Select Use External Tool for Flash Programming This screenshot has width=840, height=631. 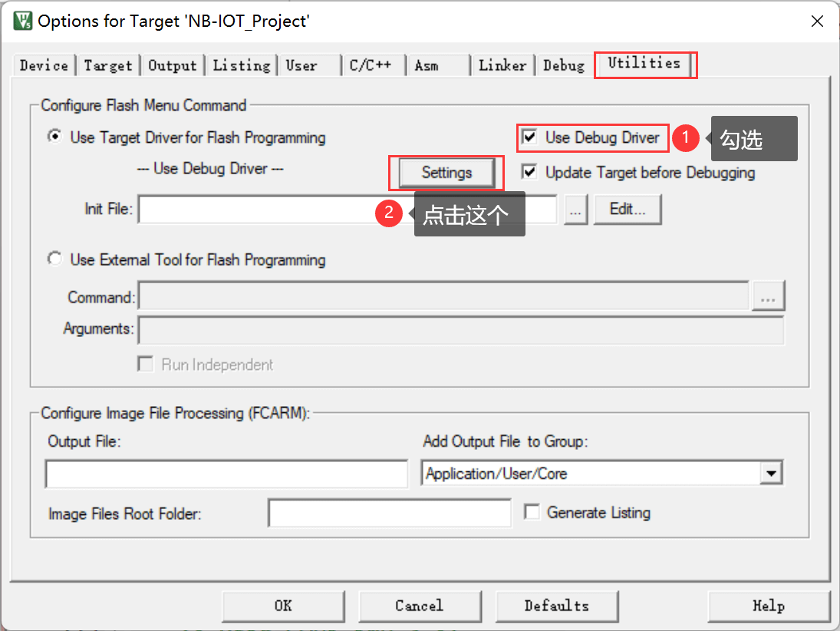(54, 259)
